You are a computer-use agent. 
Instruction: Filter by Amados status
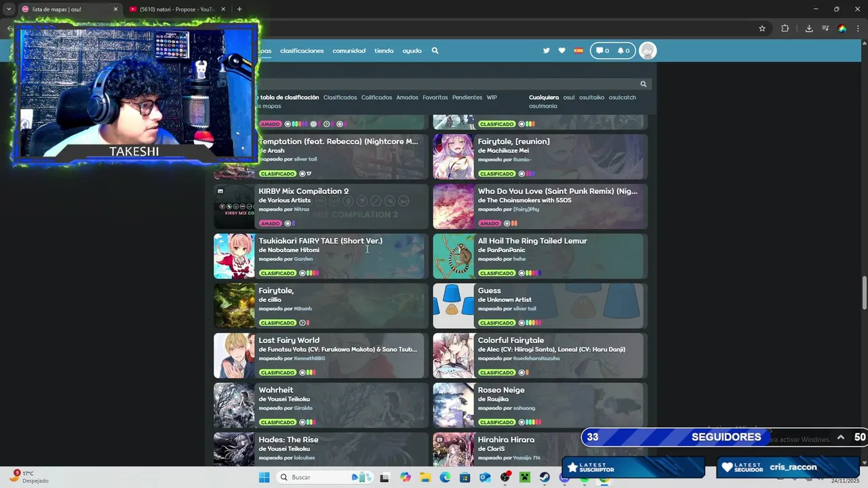407,98
